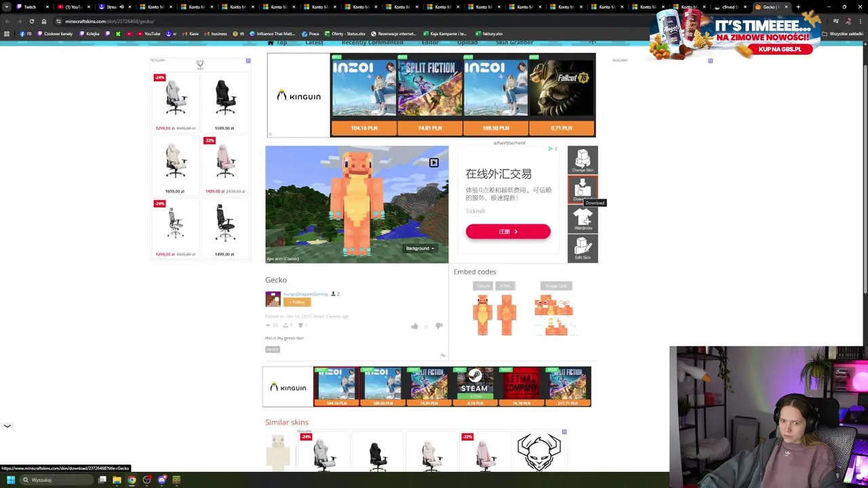The width and height of the screenshot is (868, 488).
Task: Open Chrome from the taskbar
Action: click(x=132, y=480)
